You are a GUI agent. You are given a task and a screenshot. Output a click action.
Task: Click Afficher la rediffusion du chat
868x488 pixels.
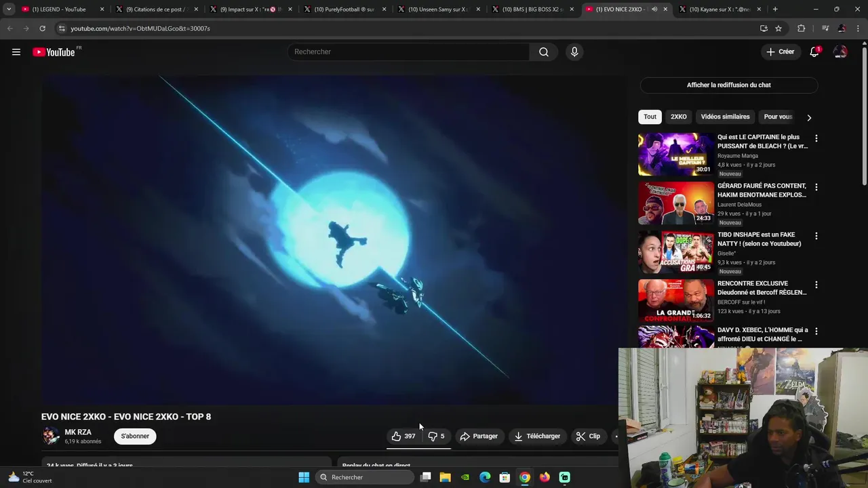tap(729, 85)
